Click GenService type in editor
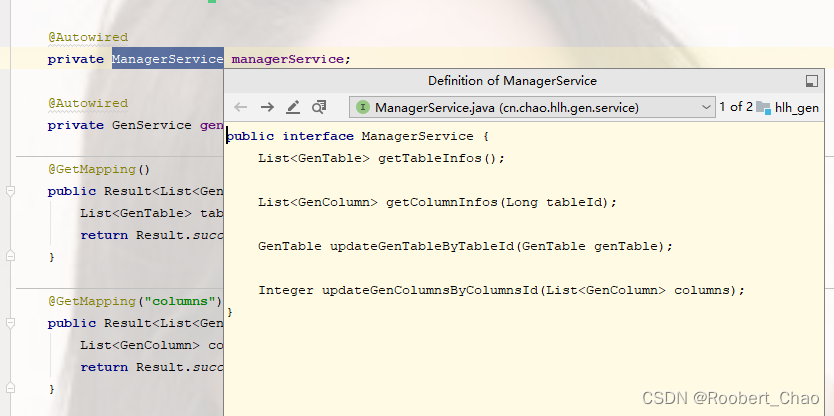Image resolution: width=834 pixels, height=416 pixels. (x=152, y=125)
